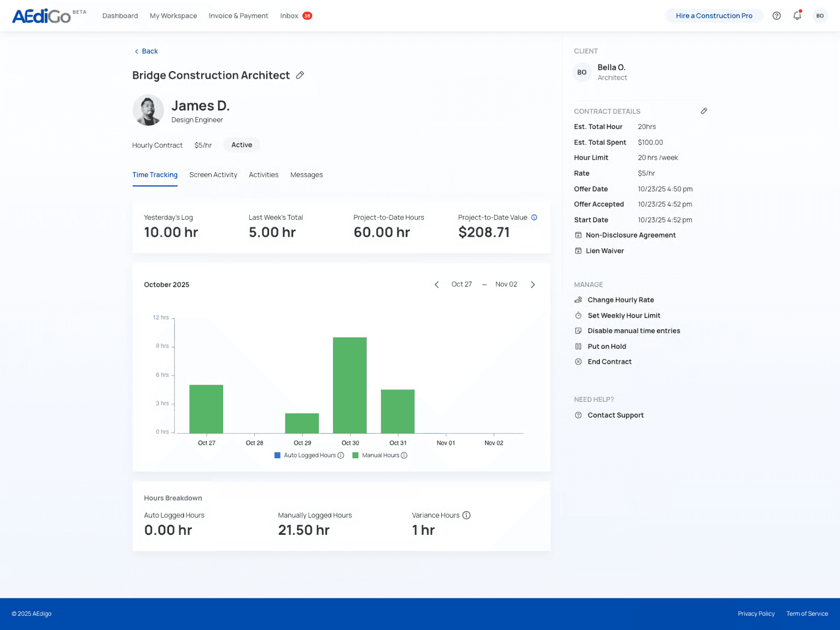Click the End Contract cancel icon
The width and height of the screenshot is (840, 630).
coord(578,361)
